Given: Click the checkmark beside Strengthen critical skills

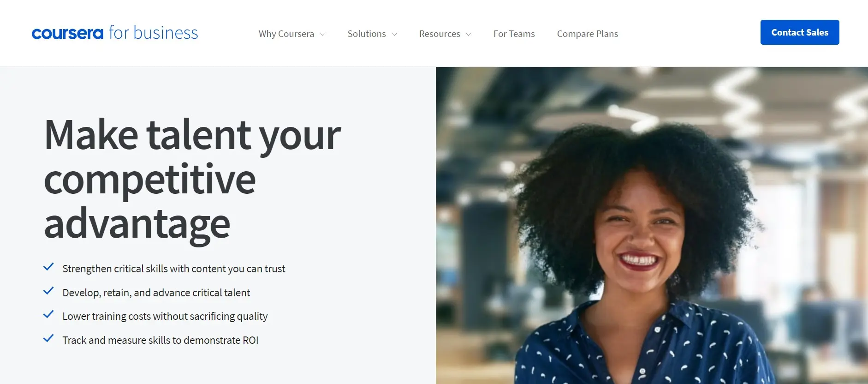Looking at the screenshot, I should point(48,267).
